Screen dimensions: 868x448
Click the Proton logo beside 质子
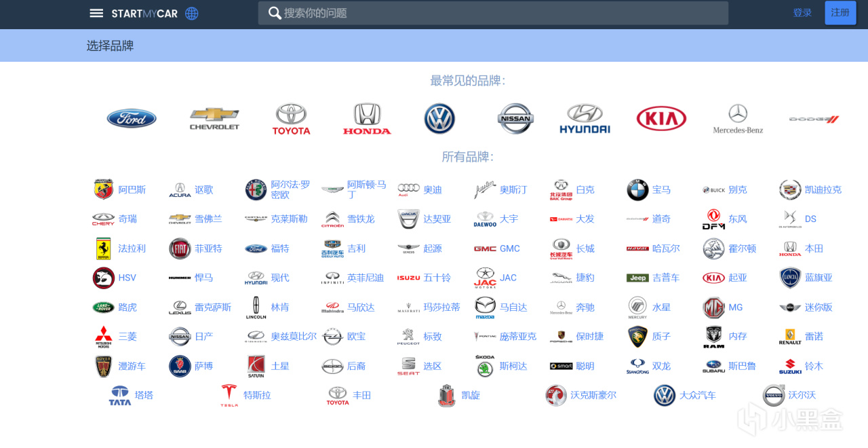click(637, 337)
